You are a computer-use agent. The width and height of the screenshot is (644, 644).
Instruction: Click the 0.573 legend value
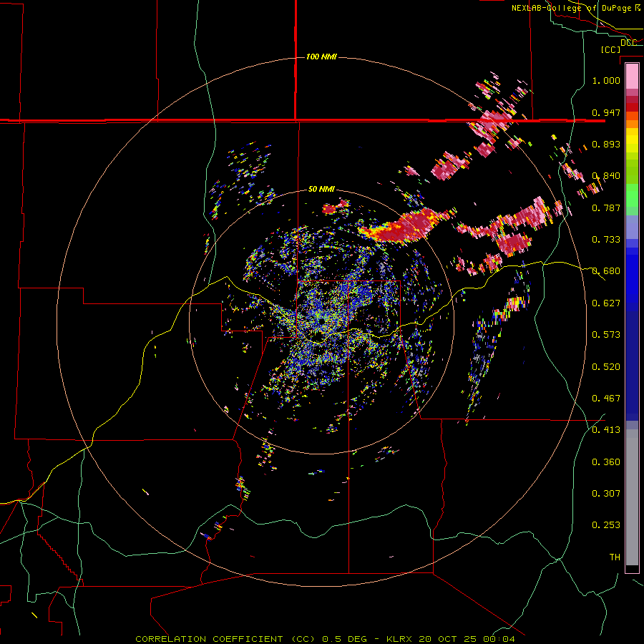tap(606, 335)
